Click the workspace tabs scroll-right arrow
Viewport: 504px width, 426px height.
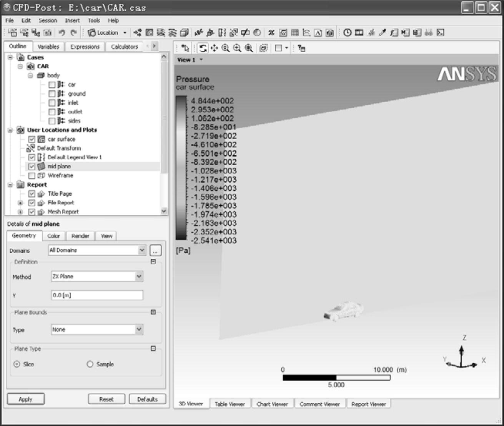point(155,46)
